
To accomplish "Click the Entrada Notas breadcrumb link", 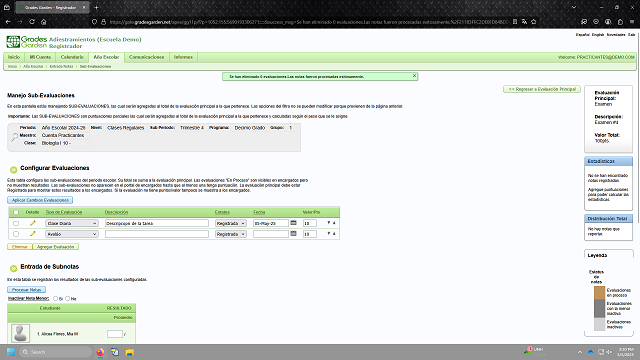I will [x=61, y=66].
